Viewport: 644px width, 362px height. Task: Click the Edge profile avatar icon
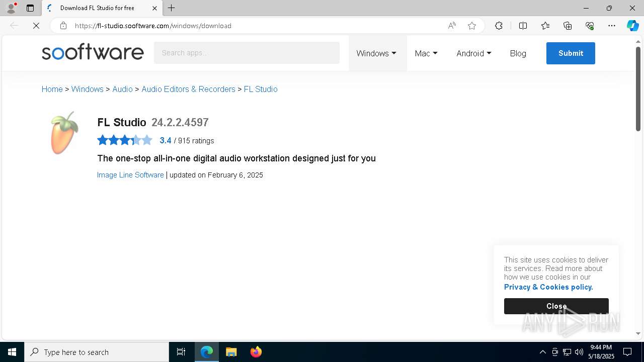[x=11, y=8]
